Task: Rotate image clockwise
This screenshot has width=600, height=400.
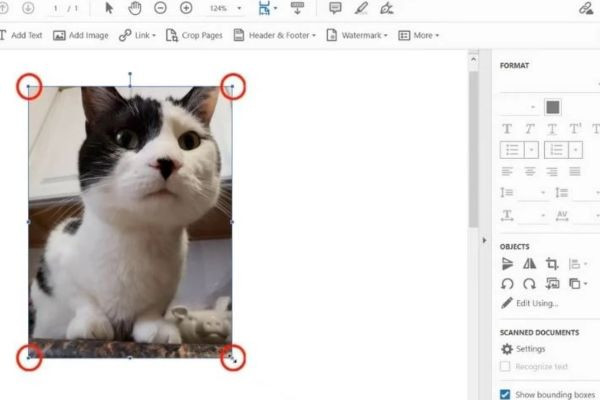Action: click(x=530, y=284)
